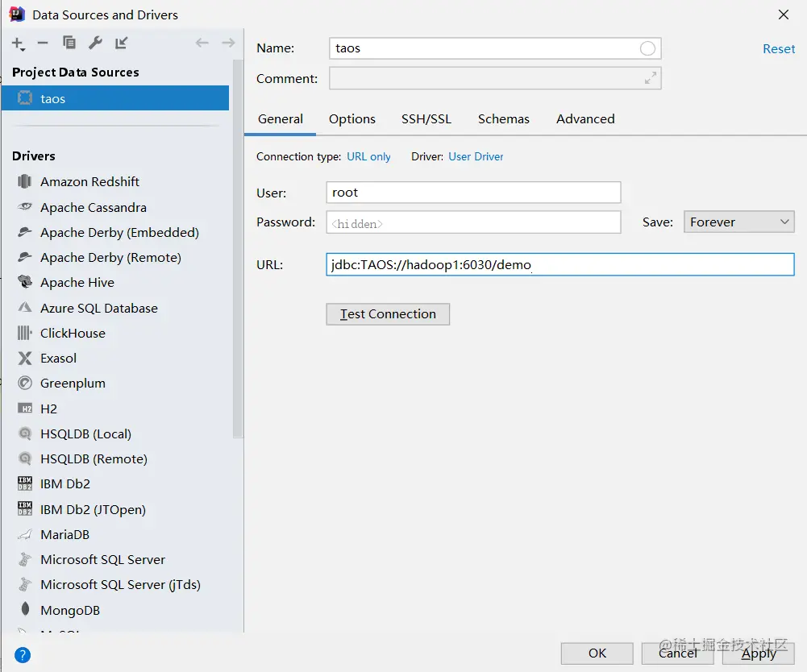
Task: Focus the URL field with jdbc:TAOS
Action: click(560, 264)
